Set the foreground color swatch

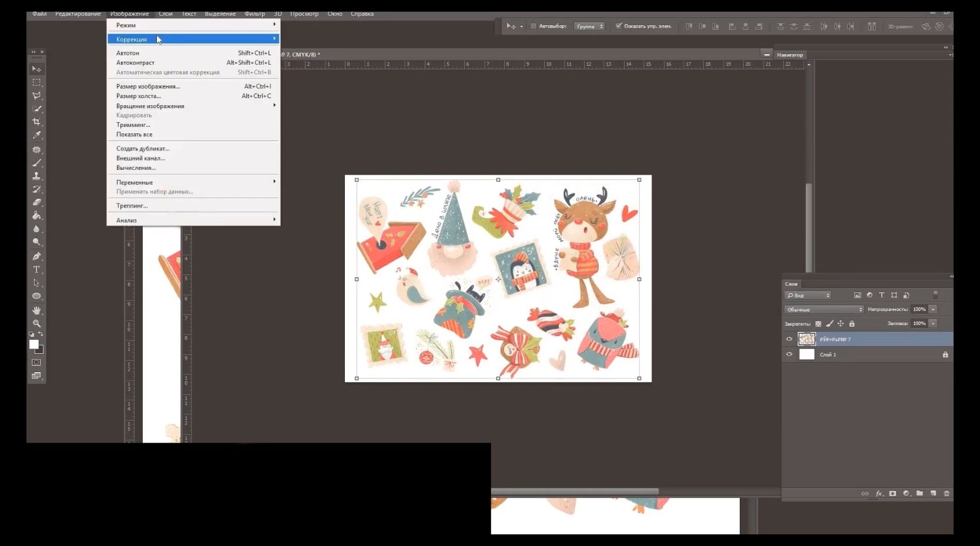pos(34,345)
